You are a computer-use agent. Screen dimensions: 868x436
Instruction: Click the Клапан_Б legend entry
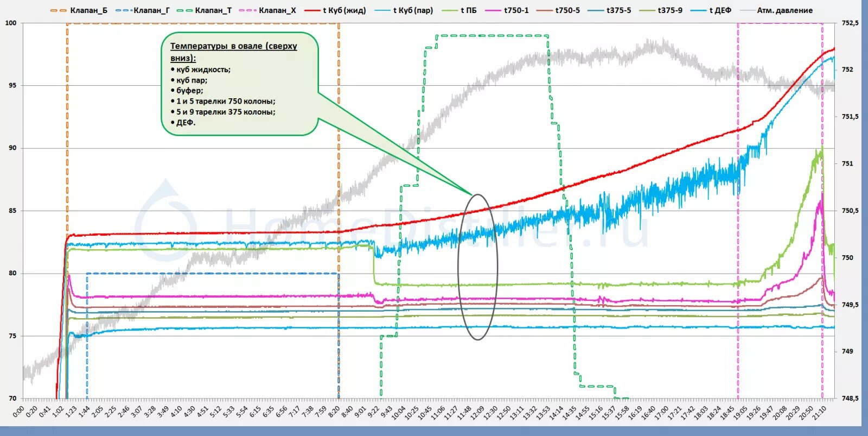click(x=79, y=10)
